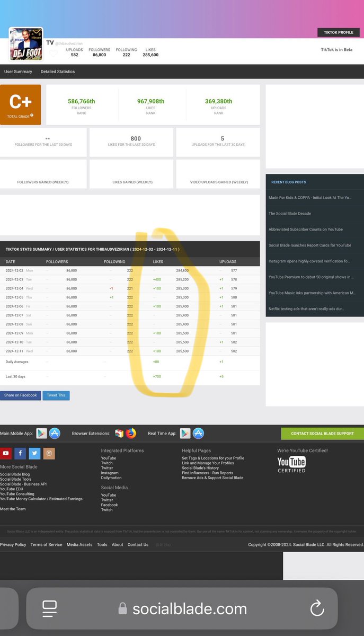Open Facebook under Social Media list

pos(110,505)
